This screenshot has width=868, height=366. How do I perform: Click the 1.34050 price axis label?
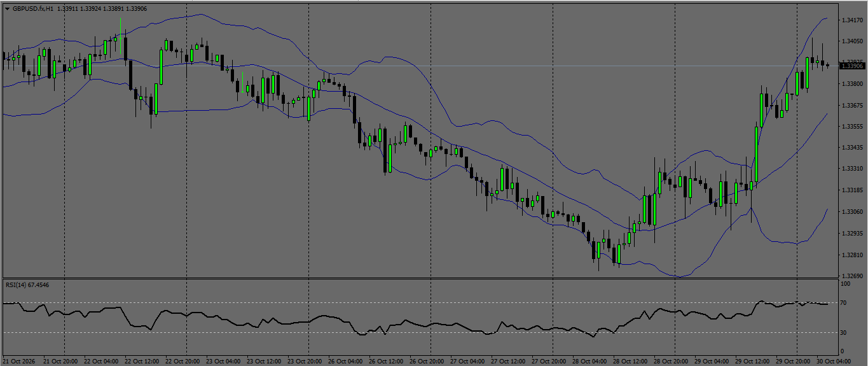[x=852, y=41]
